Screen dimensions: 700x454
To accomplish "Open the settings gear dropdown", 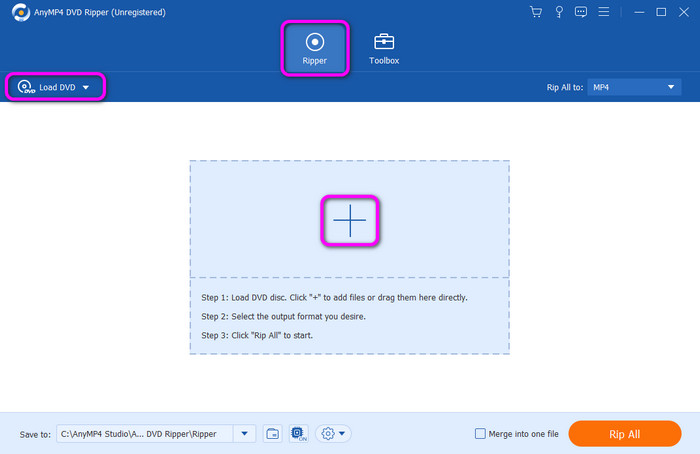I will 333,433.
